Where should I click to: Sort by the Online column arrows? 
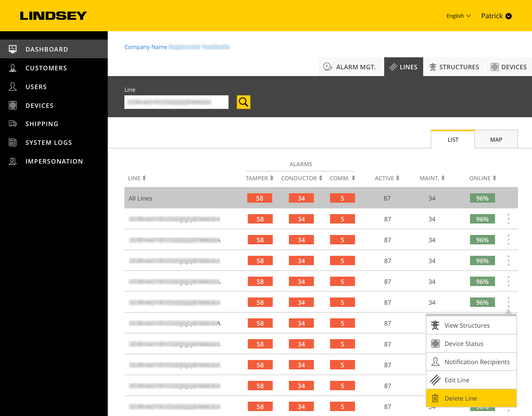(494, 178)
